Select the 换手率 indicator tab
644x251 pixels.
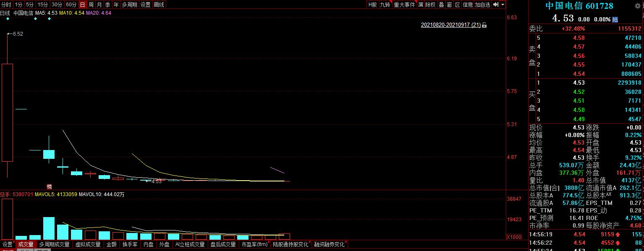click(x=130, y=244)
